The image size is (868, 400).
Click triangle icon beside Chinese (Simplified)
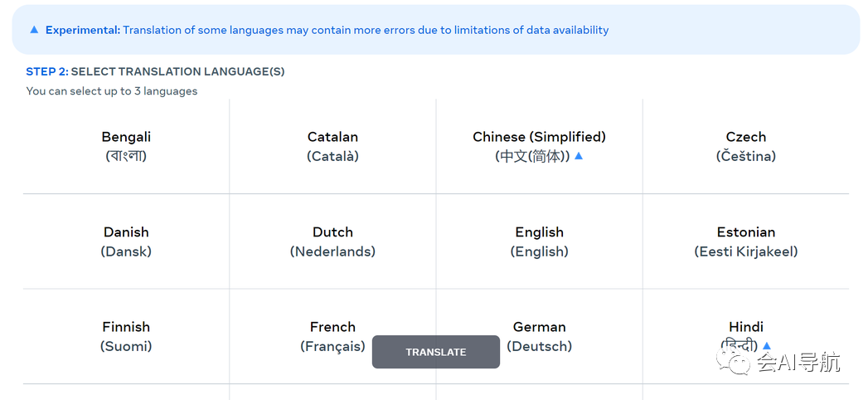pos(579,155)
